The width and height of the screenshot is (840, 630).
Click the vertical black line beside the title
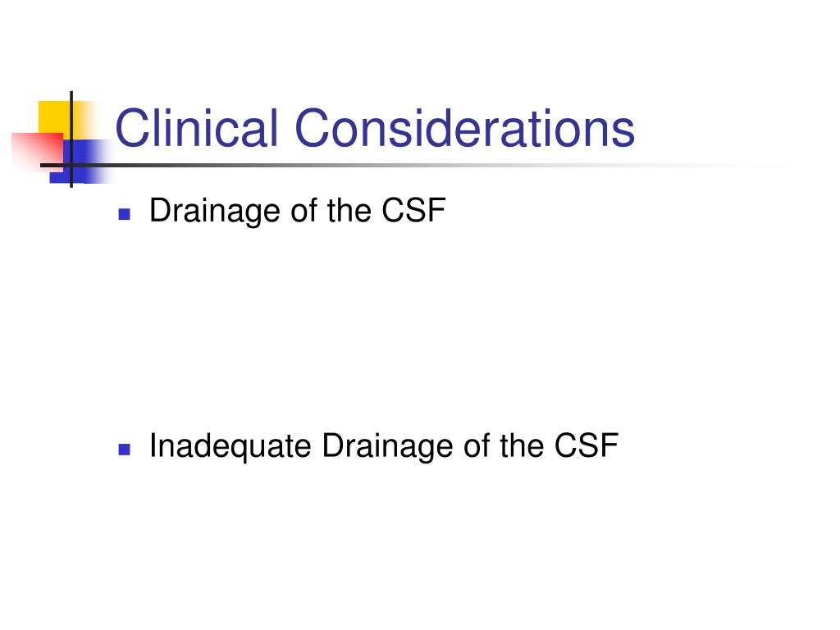tap(71, 139)
